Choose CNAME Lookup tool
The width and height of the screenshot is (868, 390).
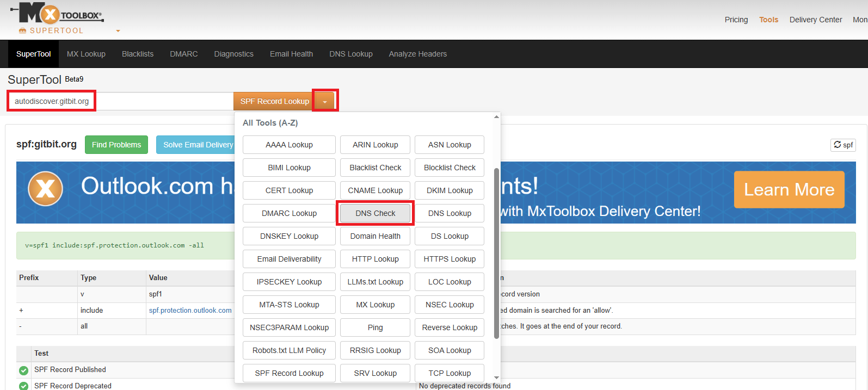click(x=375, y=190)
